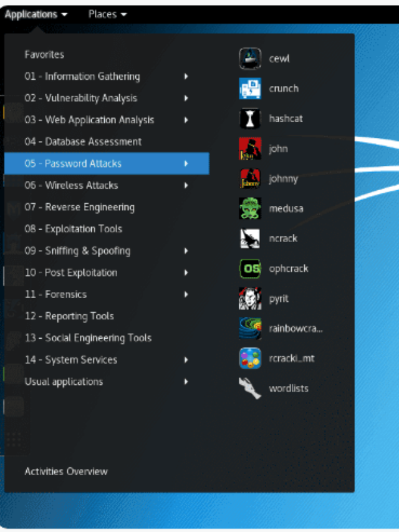The image size is (399, 532).
Task: Click the wordlists icon
Action: 250,388
